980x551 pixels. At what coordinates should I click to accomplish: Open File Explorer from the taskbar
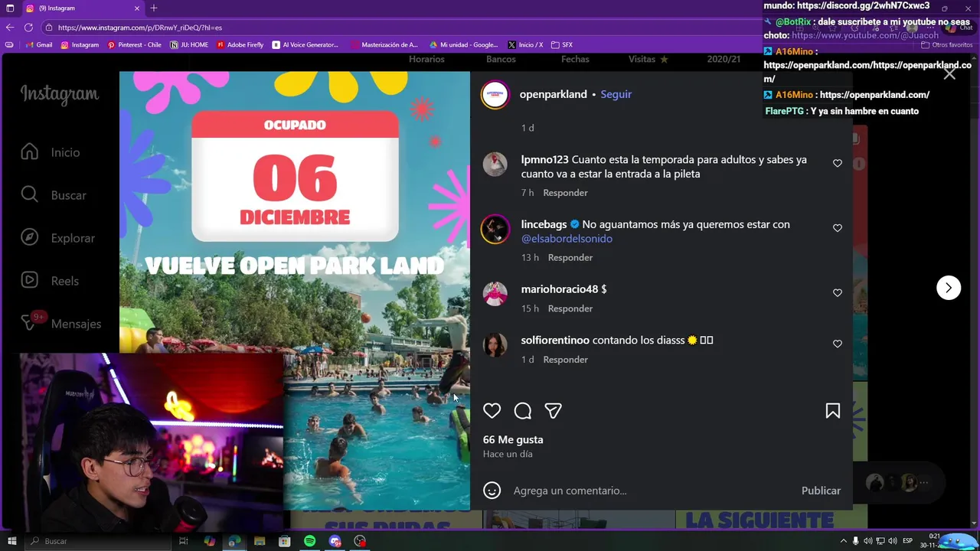pos(260,541)
